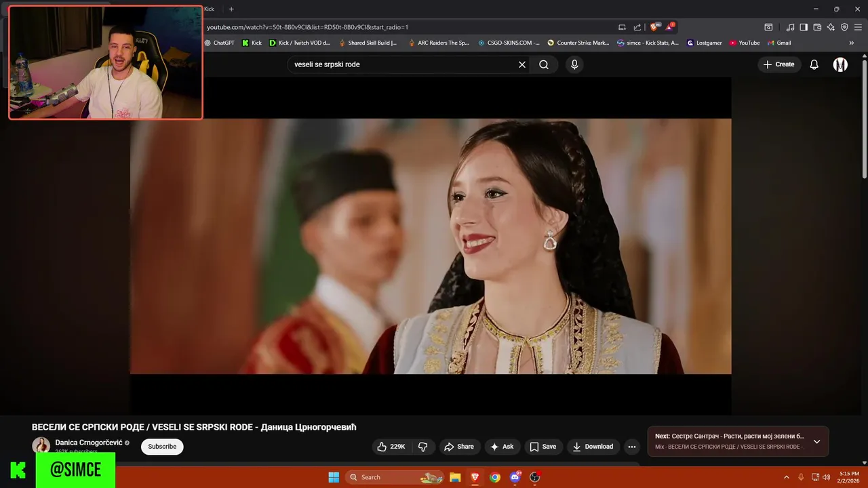The width and height of the screenshot is (868, 488).
Task: Open the Kick / Twitch VOD bookmark
Action: pos(300,43)
